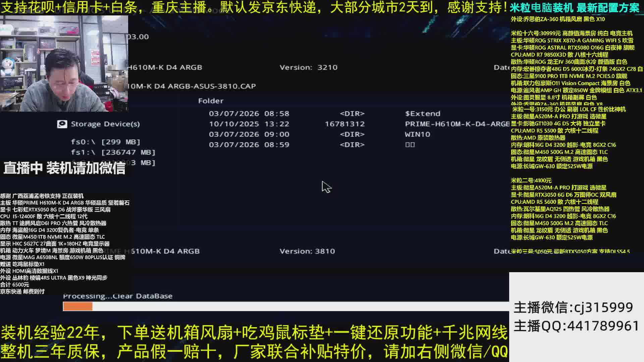Click the 03/07/2026 08:58 date entry
This screenshot has height=362, width=644.
(x=249, y=114)
